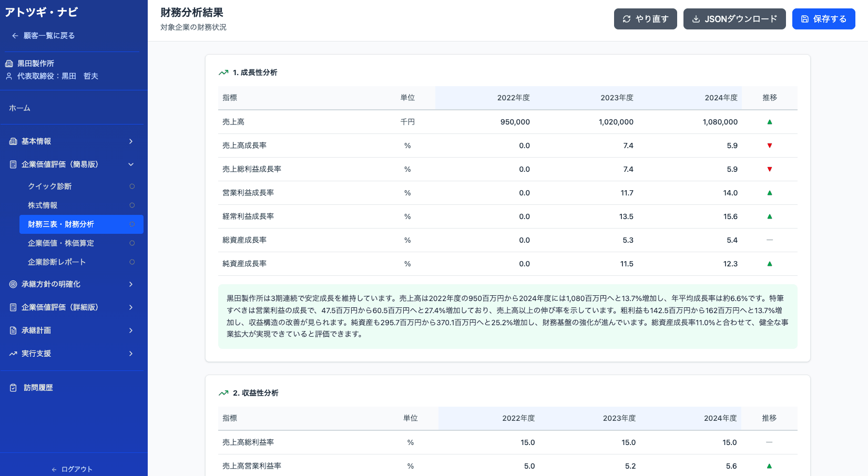Click the status circle beside 株式情報
The image size is (868, 476).
[132, 205]
